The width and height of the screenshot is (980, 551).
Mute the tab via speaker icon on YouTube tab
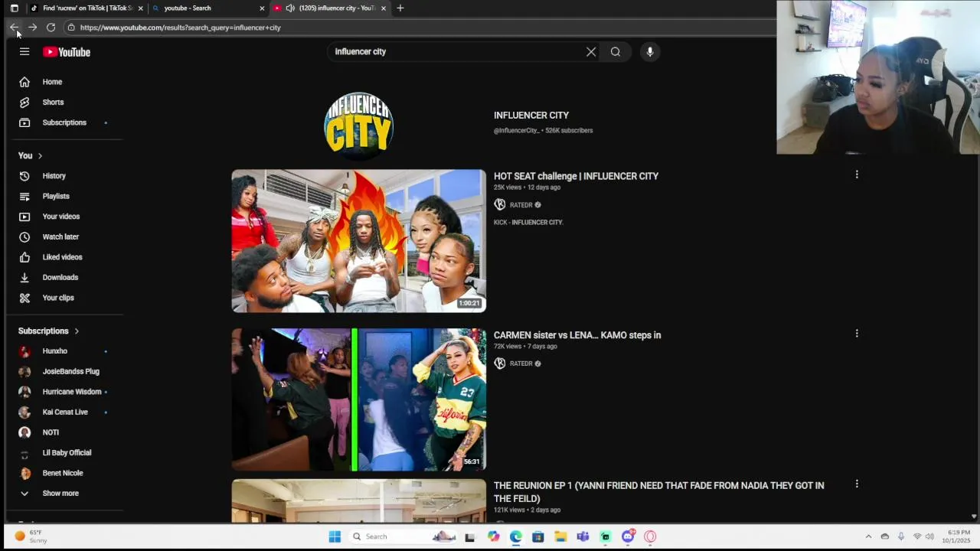[x=290, y=8]
